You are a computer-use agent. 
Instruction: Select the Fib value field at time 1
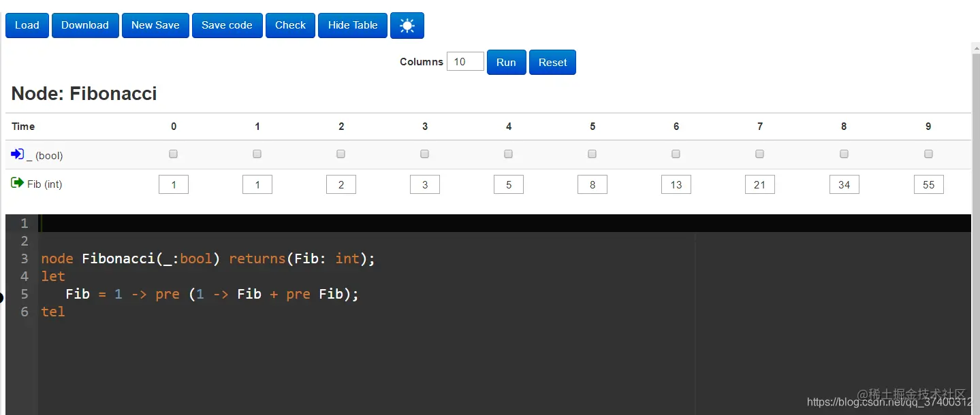(x=257, y=184)
